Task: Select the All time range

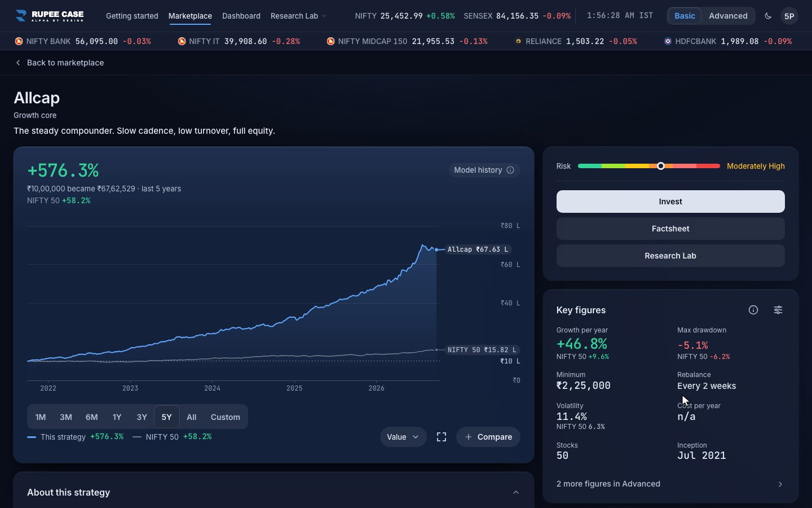Action: (x=192, y=417)
